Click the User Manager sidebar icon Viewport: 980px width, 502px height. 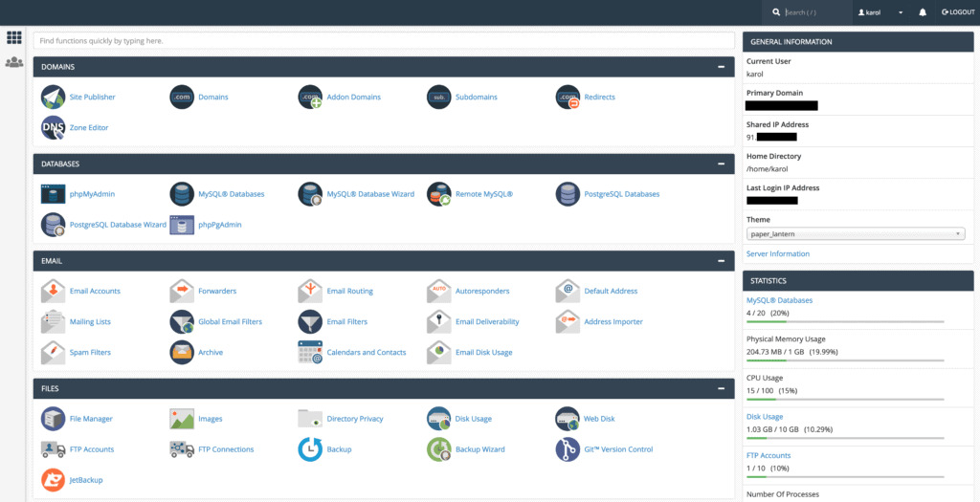(13, 62)
